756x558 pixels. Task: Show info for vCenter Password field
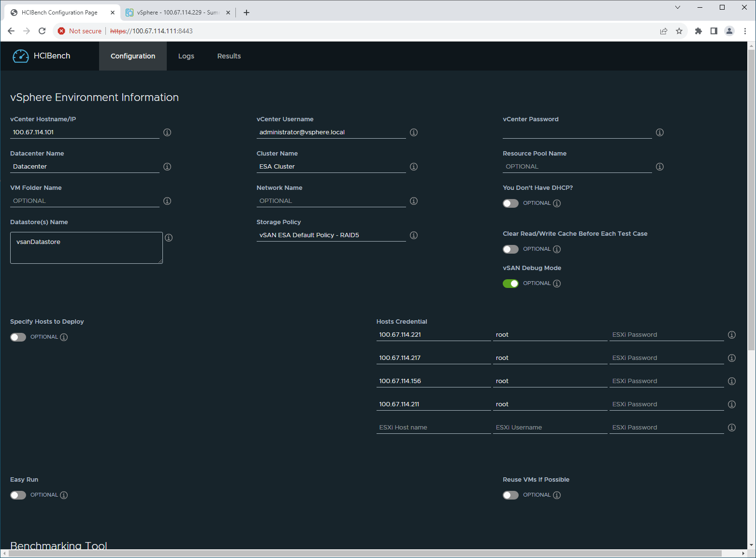(x=660, y=132)
